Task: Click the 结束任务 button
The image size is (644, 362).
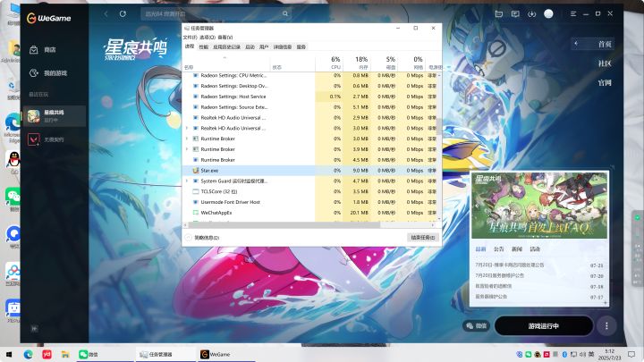Action: tap(422, 238)
